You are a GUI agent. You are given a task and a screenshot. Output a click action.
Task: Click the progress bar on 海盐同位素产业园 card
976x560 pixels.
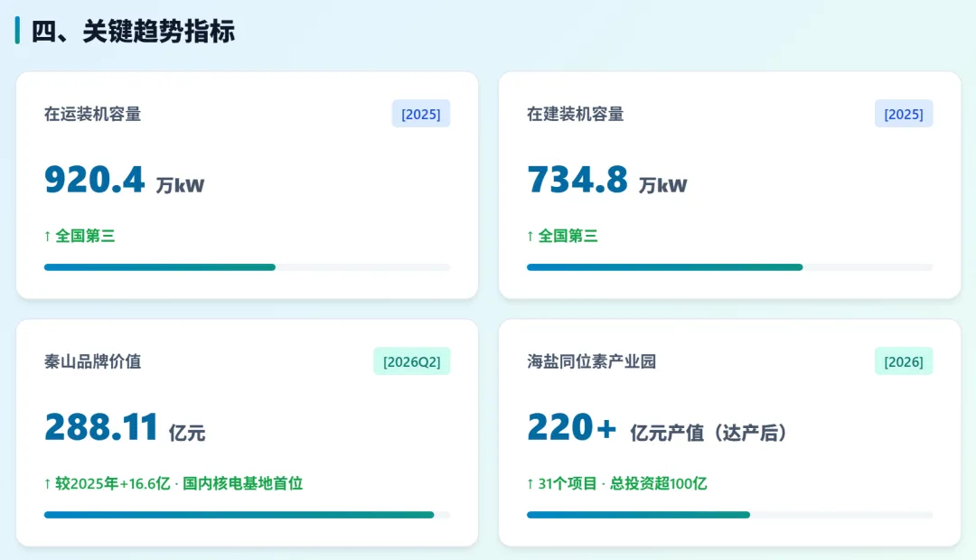[729, 515]
